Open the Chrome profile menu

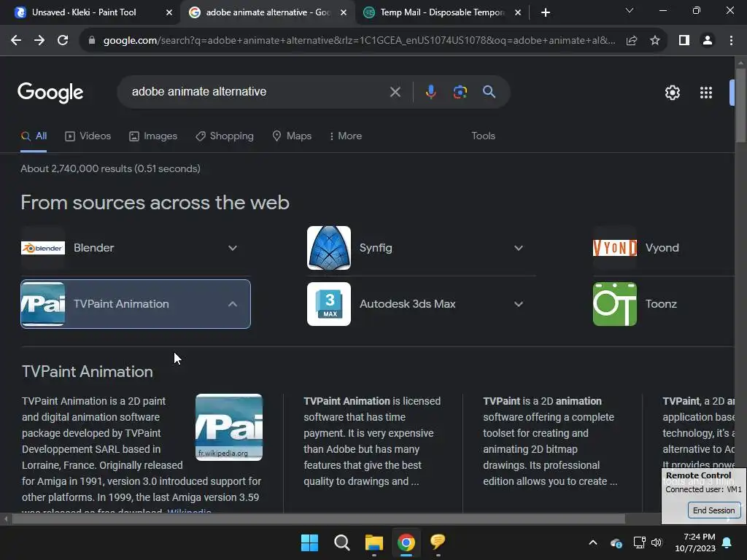pos(708,41)
